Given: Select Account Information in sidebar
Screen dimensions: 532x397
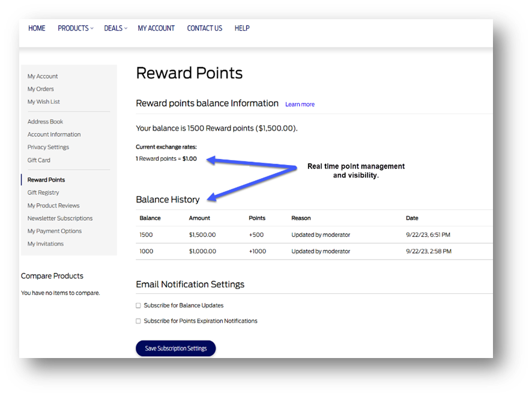Looking at the screenshot, I should click(x=53, y=134).
